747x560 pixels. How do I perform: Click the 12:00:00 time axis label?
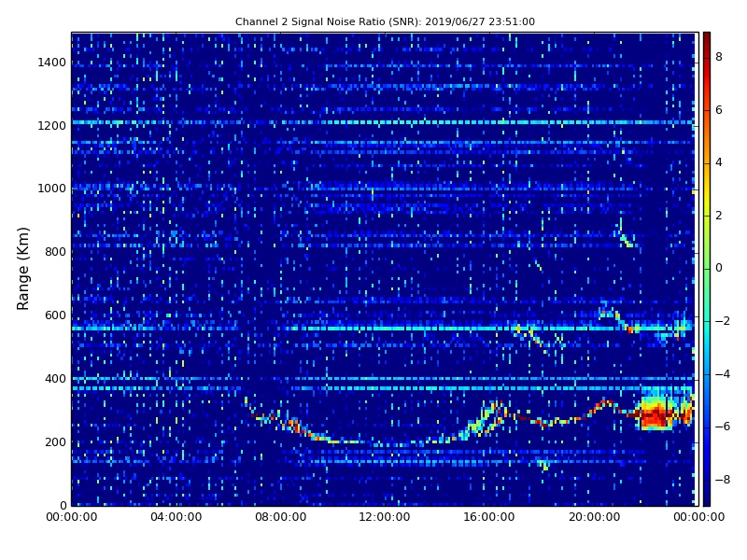[385, 517]
